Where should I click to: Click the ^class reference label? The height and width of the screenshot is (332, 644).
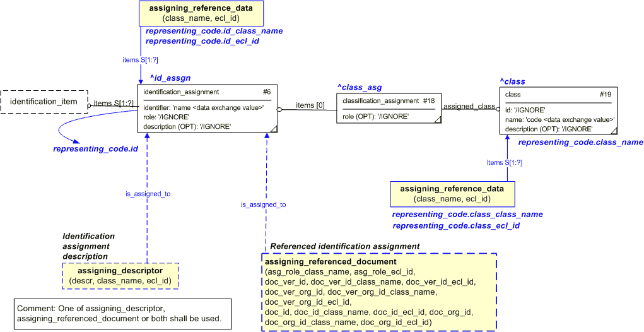[x=512, y=81]
